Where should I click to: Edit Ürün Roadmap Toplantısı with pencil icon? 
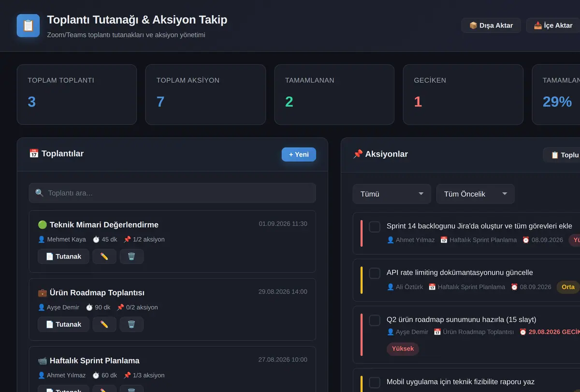click(x=104, y=324)
